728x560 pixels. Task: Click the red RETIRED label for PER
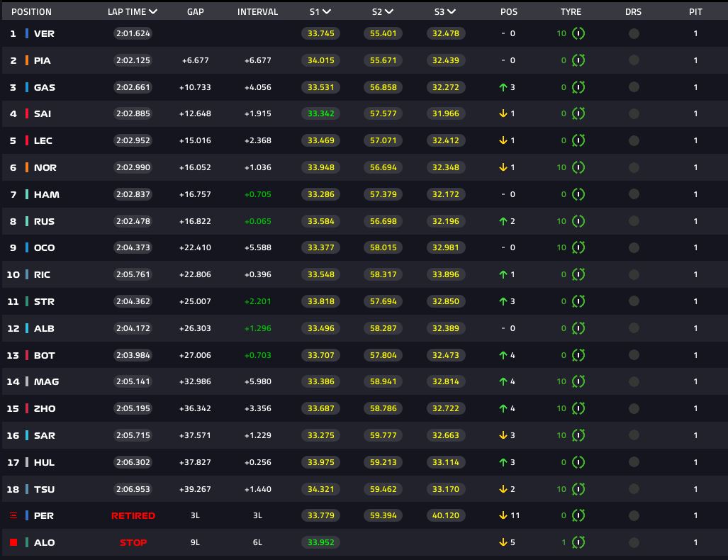pyautogui.click(x=133, y=515)
